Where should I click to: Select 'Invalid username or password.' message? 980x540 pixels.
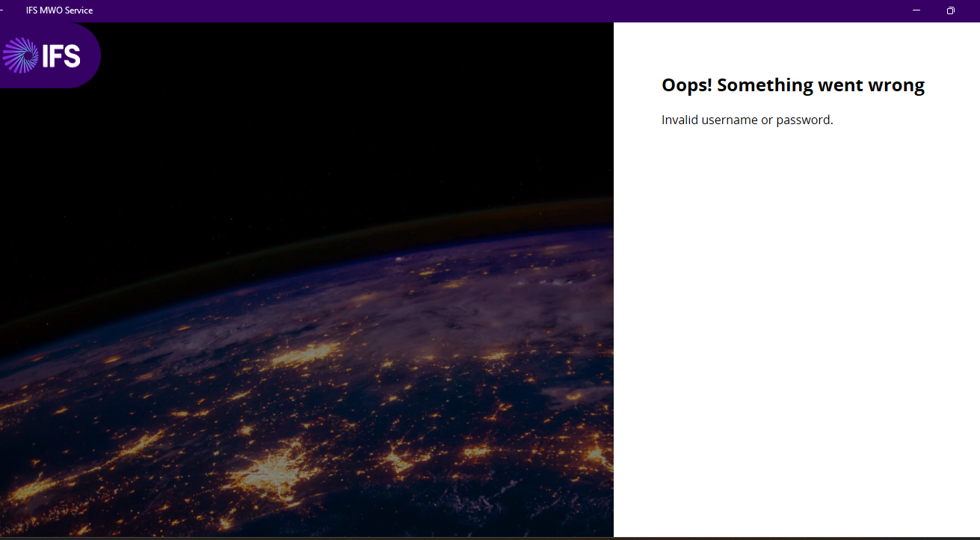point(748,120)
